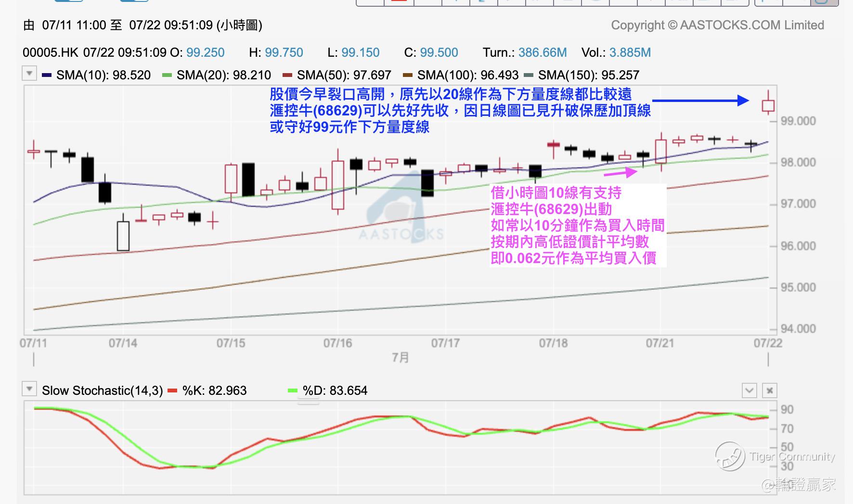
Task: Click the 'SMA(10): 98.520' value
Action: [103, 76]
